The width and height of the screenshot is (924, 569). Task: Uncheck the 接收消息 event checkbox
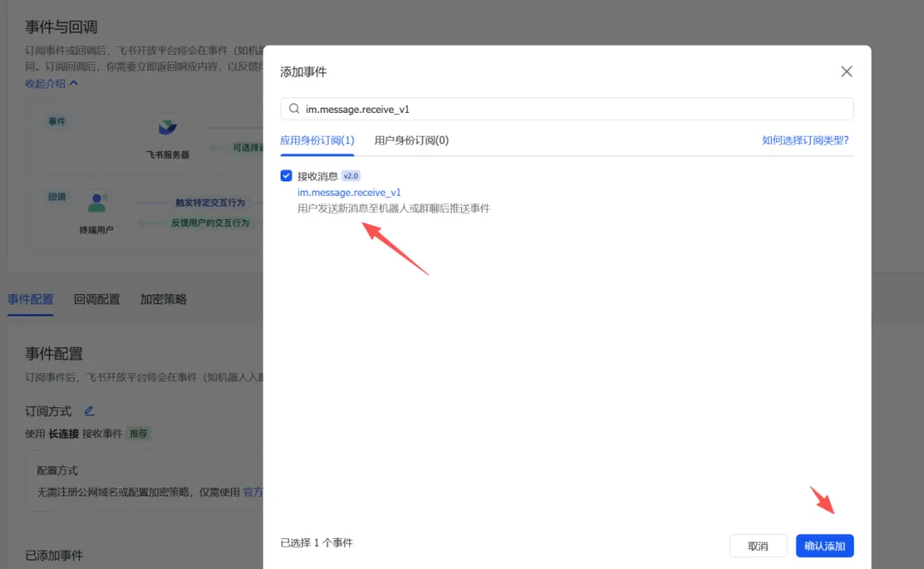pos(287,175)
